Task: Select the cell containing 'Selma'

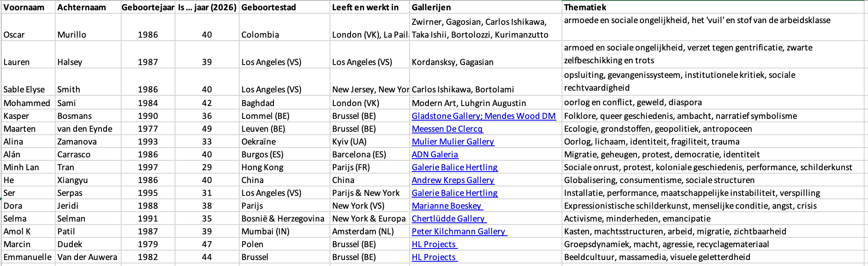Action: pos(28,219)
